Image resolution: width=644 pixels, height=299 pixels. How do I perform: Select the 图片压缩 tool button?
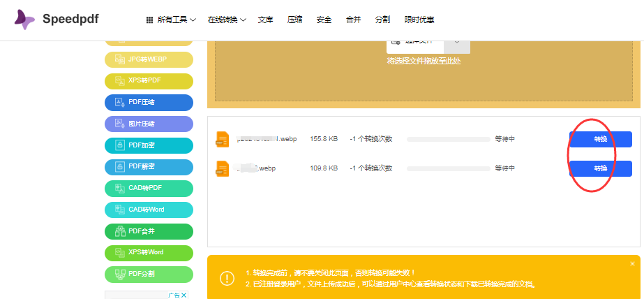point(149,124)
